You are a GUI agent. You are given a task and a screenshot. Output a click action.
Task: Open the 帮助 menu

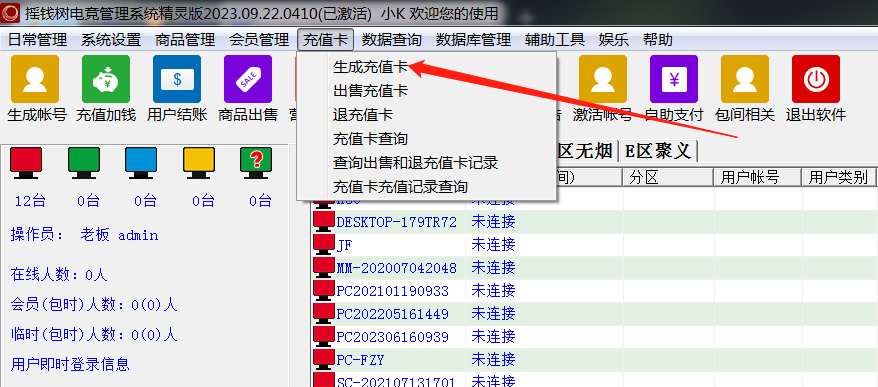pos(657,40)
